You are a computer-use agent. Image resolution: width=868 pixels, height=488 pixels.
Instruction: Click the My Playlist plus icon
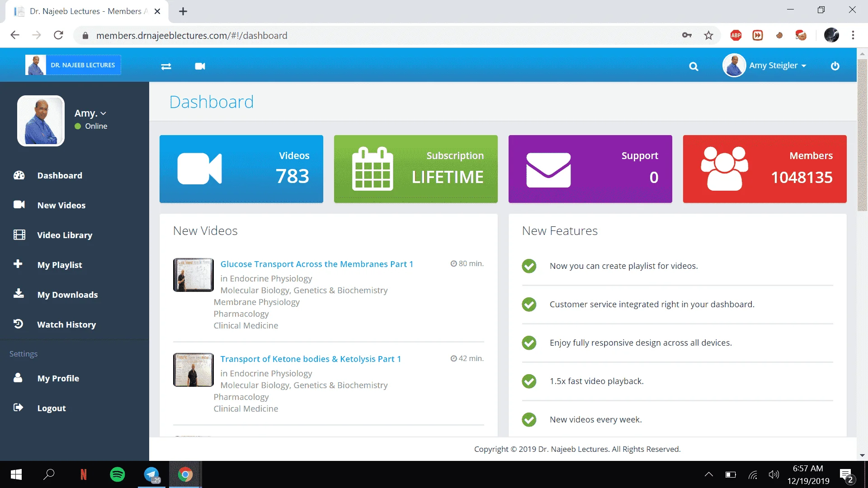18,264
